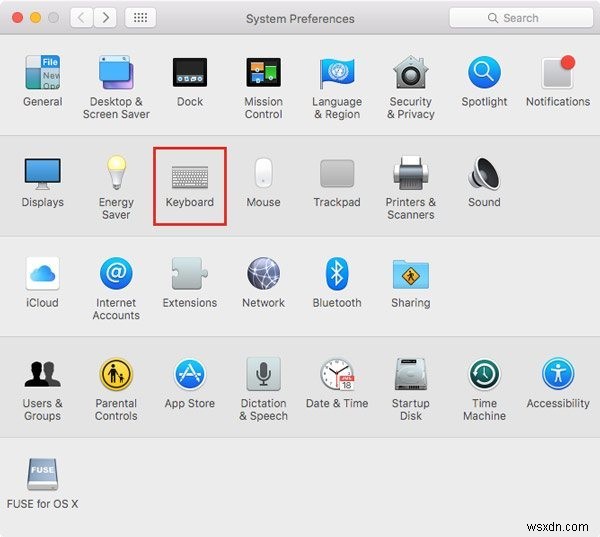Click the Show All grid button
The image size is (600, 537).
click(140, 18)
